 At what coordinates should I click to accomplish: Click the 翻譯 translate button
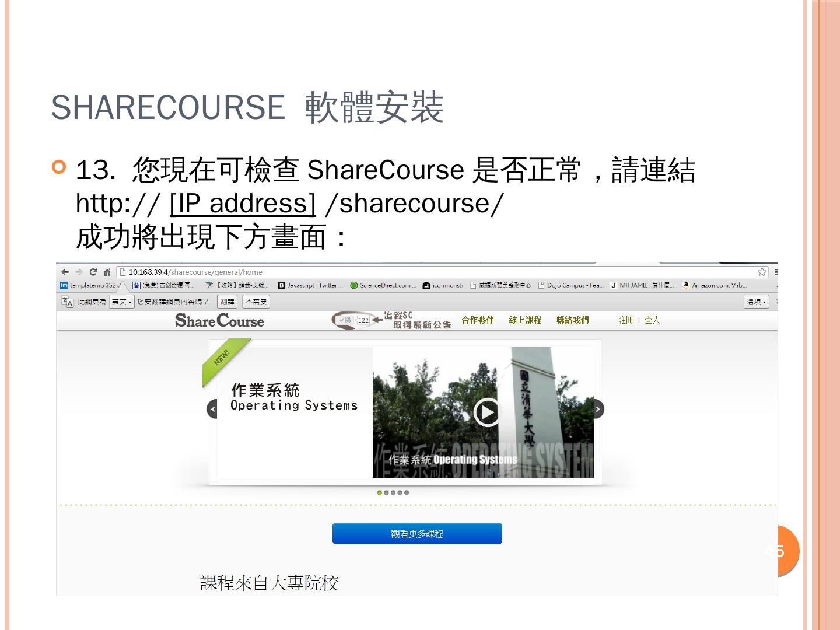coord(228,302)
